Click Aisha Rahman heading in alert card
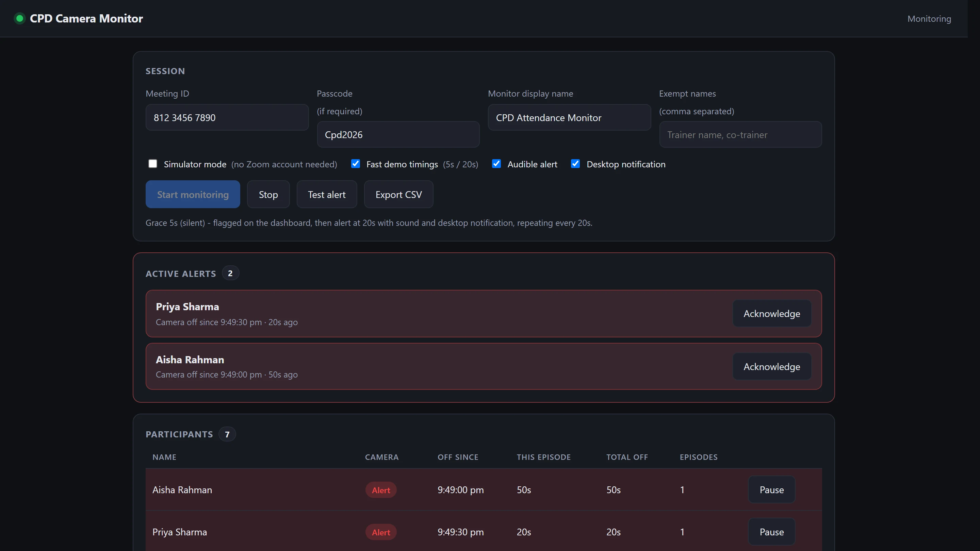The width and height of the screenshot is (980, 551). tap(190, 360)
